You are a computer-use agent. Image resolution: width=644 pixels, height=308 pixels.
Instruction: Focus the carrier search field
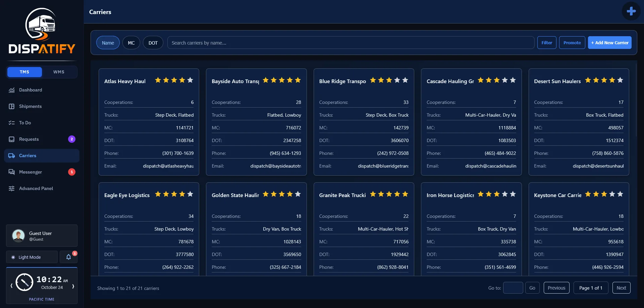point(351,43)
